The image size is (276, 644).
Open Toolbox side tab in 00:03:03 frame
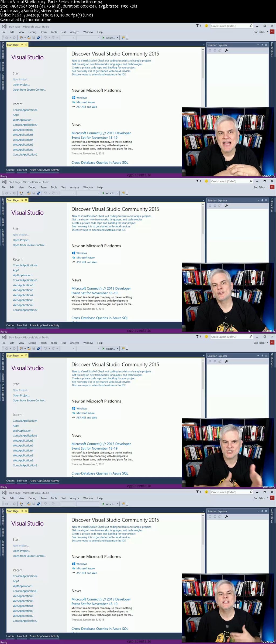[x=3, y=533]
